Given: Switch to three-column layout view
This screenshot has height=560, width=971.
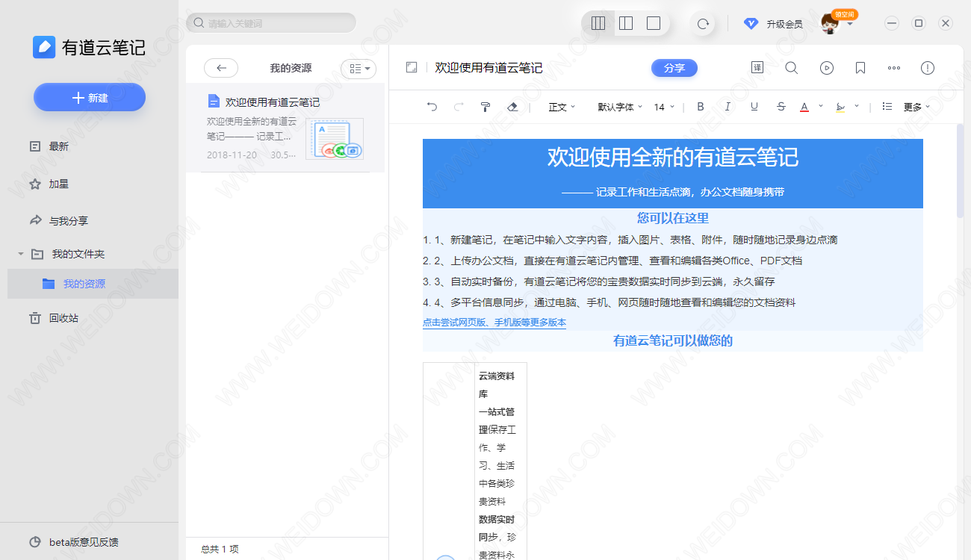Looking at the screenshot, I should pos(598,23).
